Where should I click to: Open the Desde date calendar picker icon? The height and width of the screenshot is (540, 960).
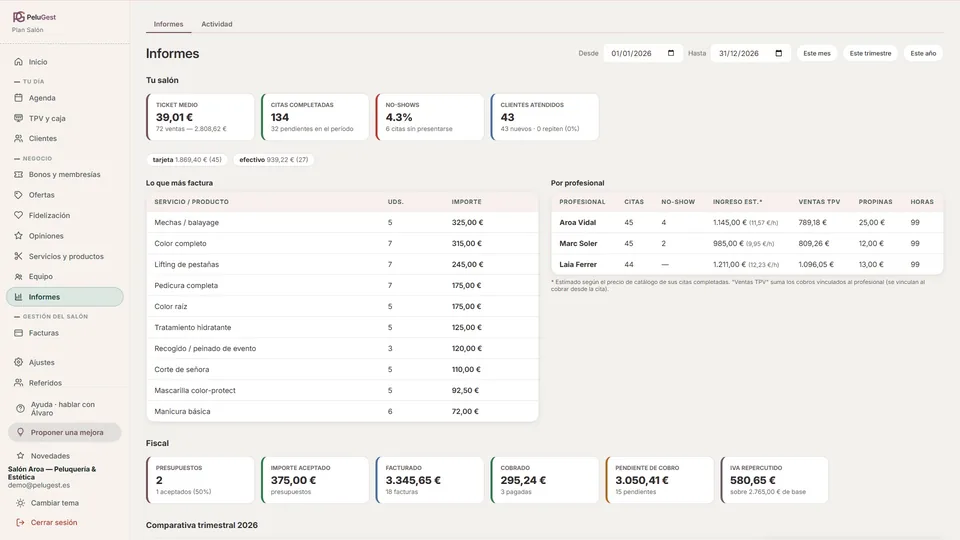(x=671, y=53)
